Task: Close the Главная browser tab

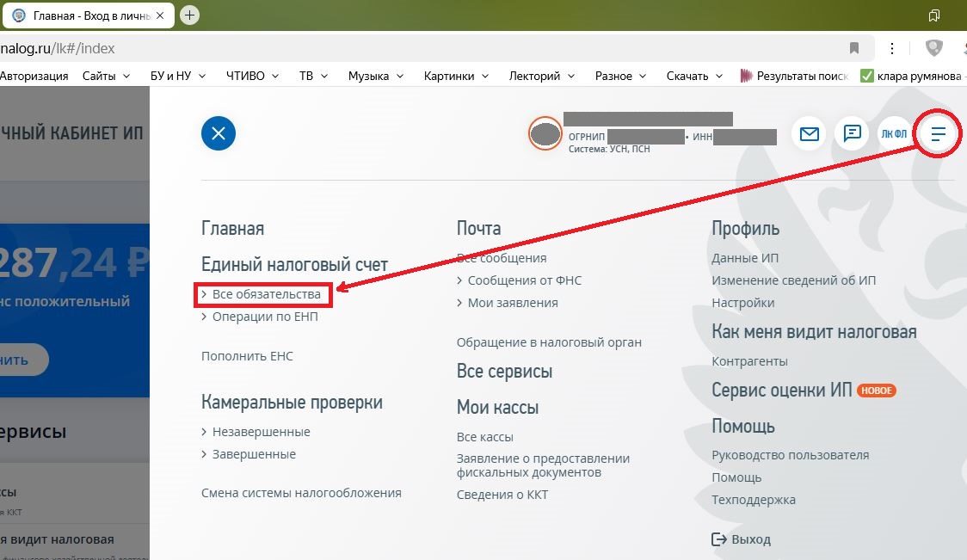Action: point(160,15)
